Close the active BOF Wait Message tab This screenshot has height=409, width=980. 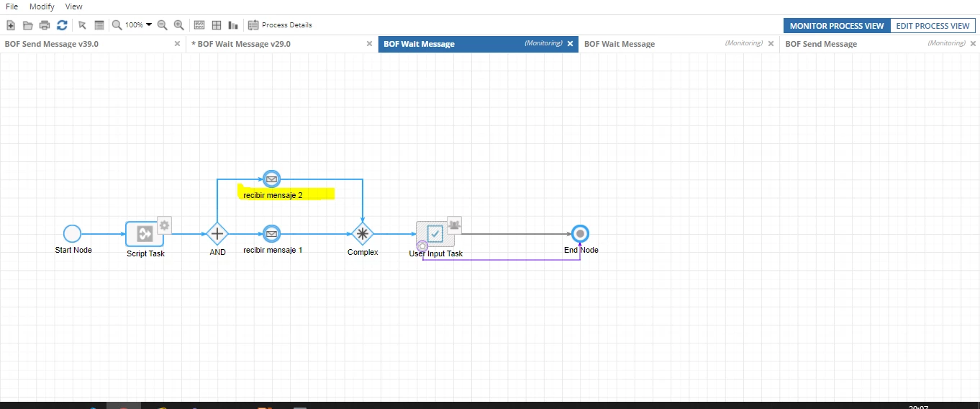pos(571,43)
